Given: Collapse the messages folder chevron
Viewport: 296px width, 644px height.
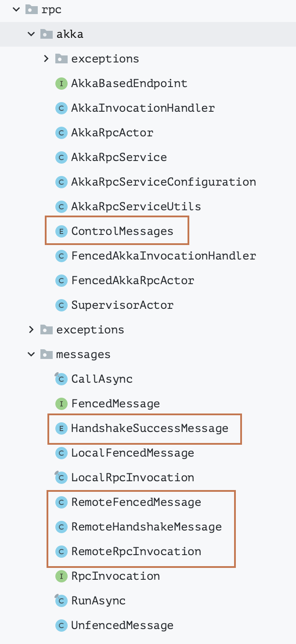Looking at the screenshot, I should [x=31, y=354].
